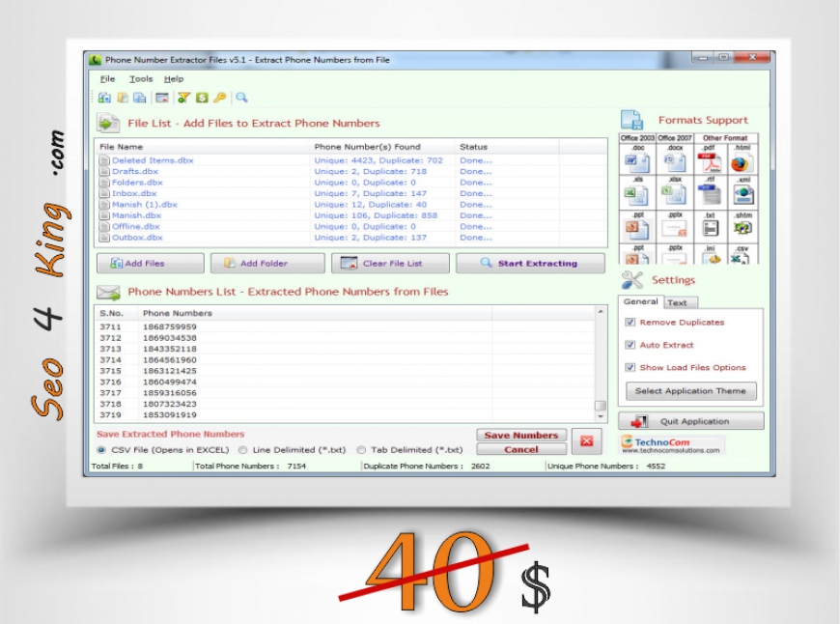
Task: Click the Status column header
Action: (x=507, y=147)
